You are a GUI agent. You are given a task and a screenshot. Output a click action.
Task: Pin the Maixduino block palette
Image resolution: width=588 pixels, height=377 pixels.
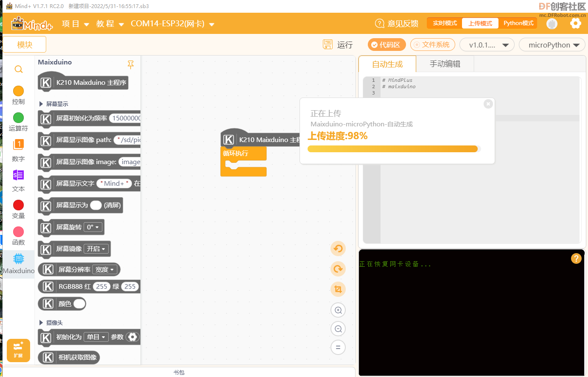131,64
